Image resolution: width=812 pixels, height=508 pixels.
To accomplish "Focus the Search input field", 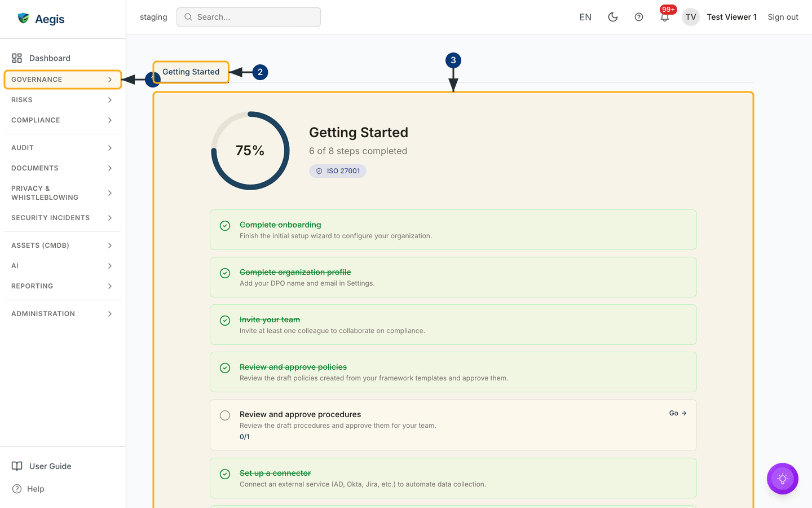I will click(x=249, y=17).
